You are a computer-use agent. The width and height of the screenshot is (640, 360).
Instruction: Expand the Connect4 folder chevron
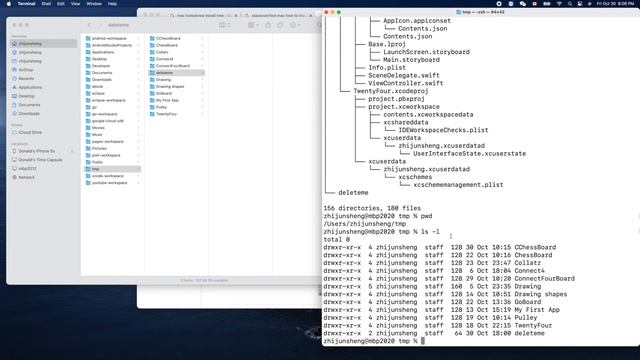point(202,59)
